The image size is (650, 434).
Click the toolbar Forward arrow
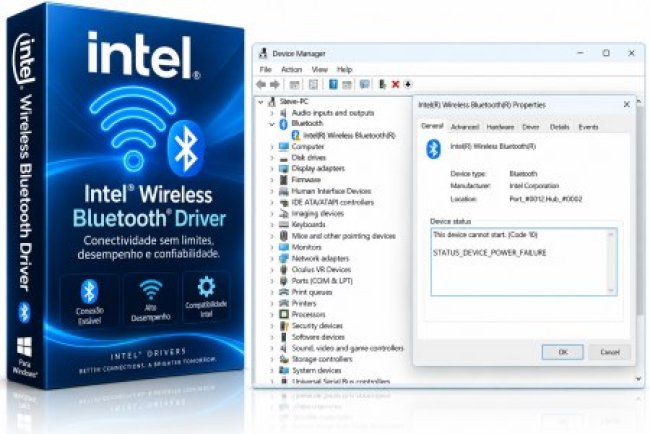tap(275, 85)
